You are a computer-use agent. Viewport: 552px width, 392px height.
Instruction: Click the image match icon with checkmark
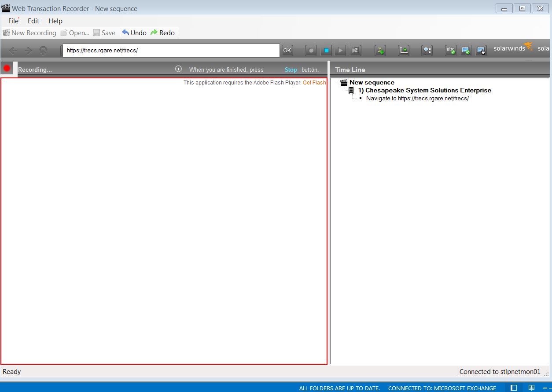[466, 51]
